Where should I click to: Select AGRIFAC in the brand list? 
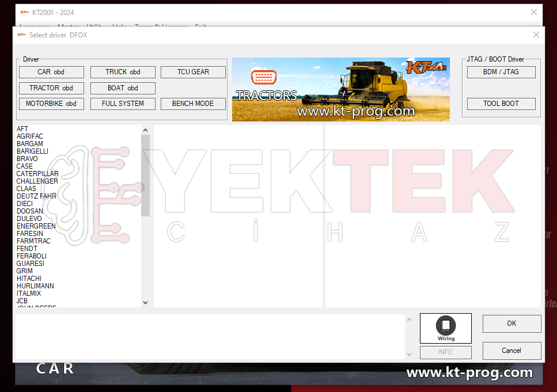tap(30, 136)
